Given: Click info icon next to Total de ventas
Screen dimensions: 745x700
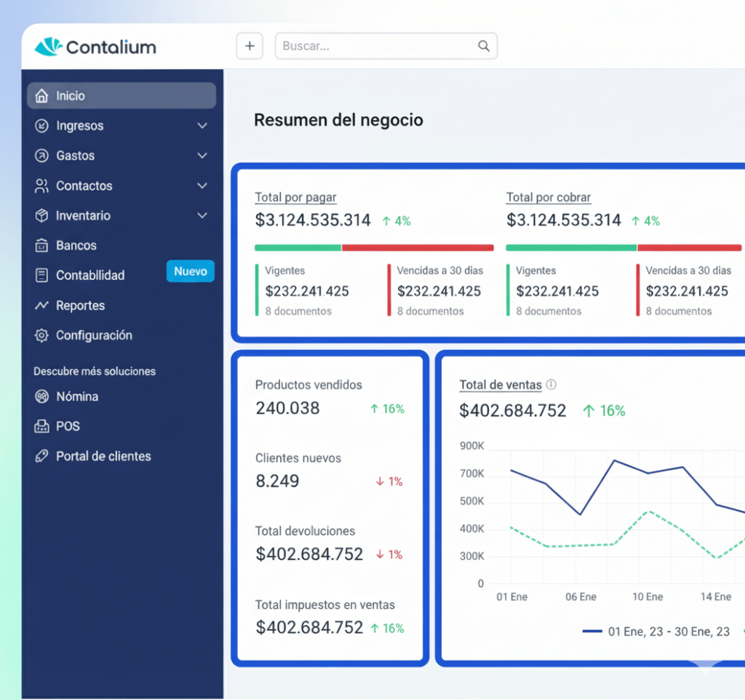Looking at the screenshot, I should [x=551, y=385].
